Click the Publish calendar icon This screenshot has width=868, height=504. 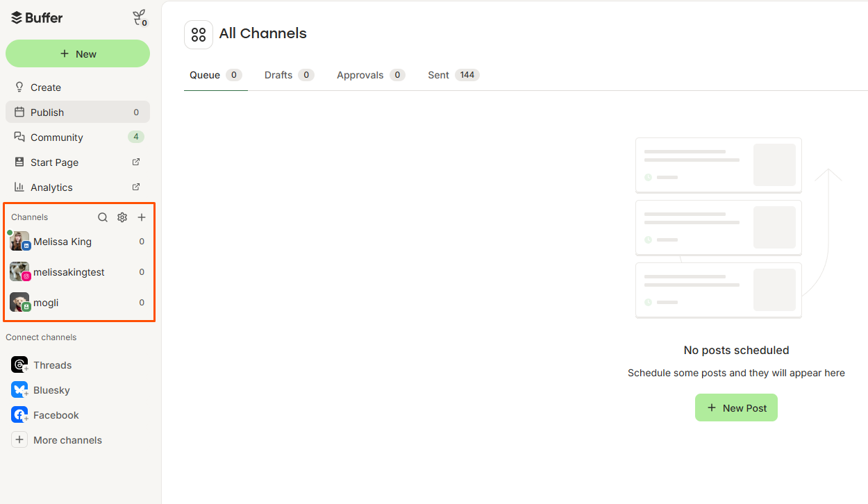(x=19, y=112)
